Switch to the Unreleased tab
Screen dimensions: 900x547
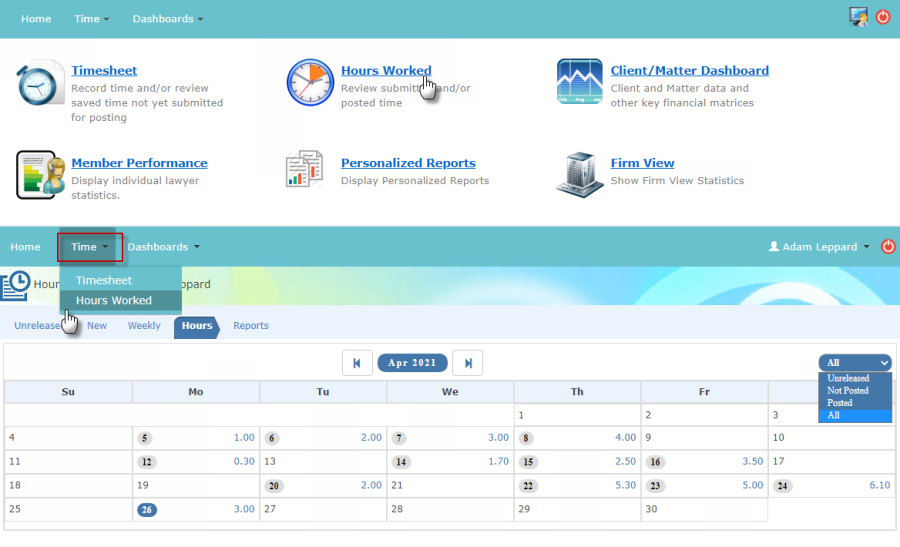(x=37, y=325)
